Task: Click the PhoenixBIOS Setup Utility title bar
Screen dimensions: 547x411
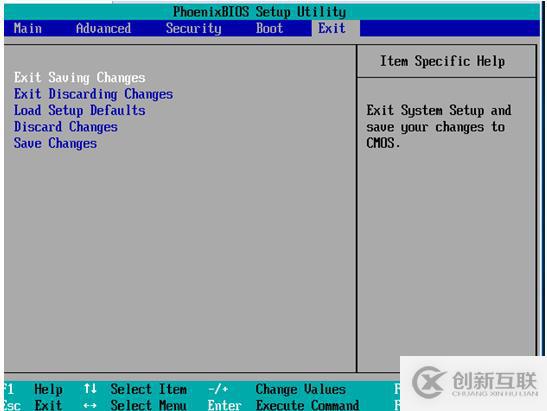Action: coord(260,12)
